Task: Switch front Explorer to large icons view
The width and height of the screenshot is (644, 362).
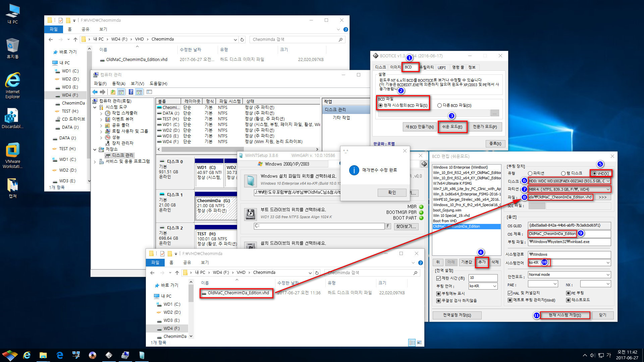Action: point(419,342)
